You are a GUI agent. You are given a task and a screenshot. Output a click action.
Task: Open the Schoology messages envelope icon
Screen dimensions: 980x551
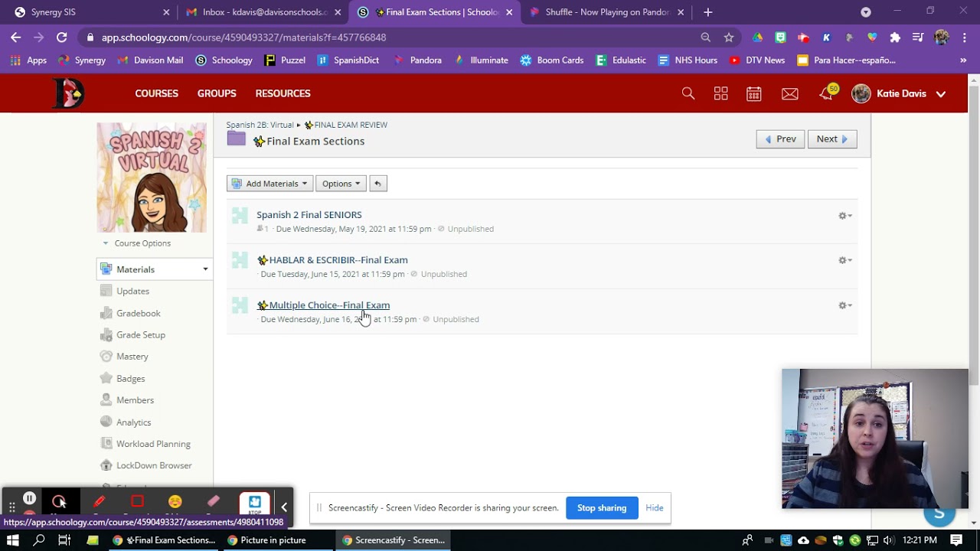coord(790,93)
